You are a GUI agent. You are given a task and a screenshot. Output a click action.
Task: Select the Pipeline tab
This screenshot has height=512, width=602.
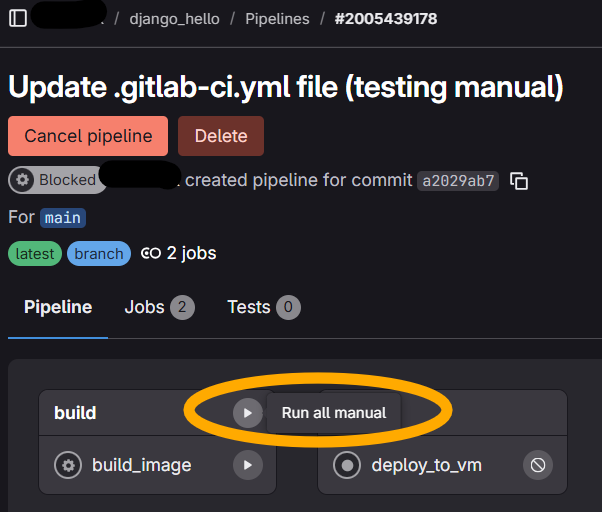point(58,307)
